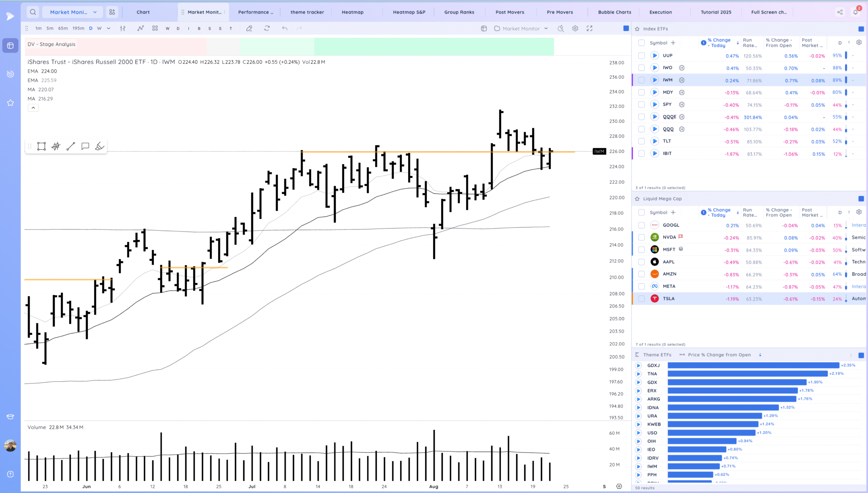The width and height of the screenshot is (868, 493).
Task: Click the chart search zoom icon
Action: (561, 28)
